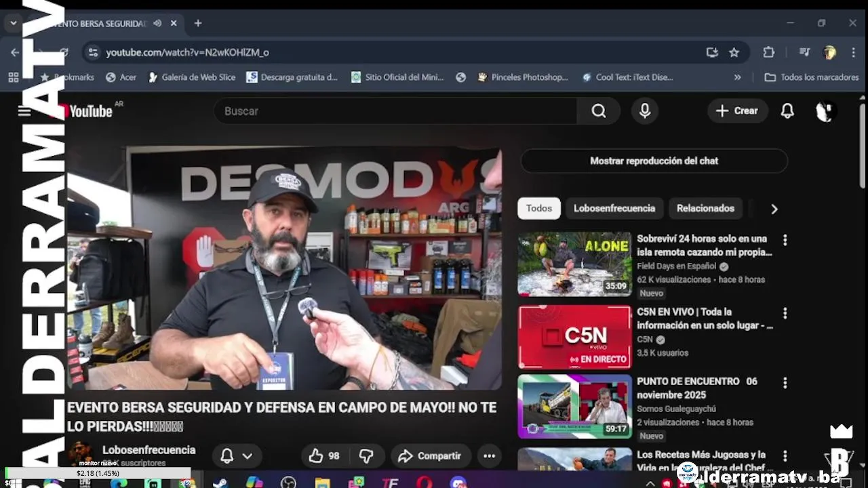Open the C5N EN VIVO thumbnail
Viewport: 868px width, 488px height.
pyautogui.click(x=574, y=337)
